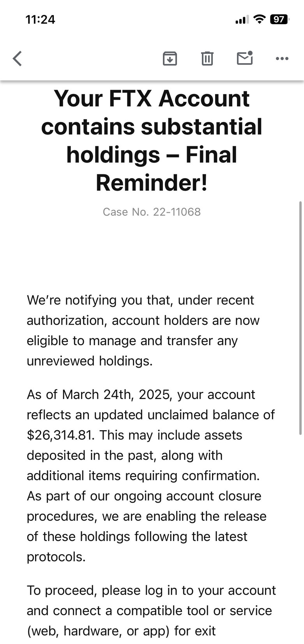Tap the $26,314.81 balance amount
Viewport: 304px width, 644px height.
[x=60, y=435]
